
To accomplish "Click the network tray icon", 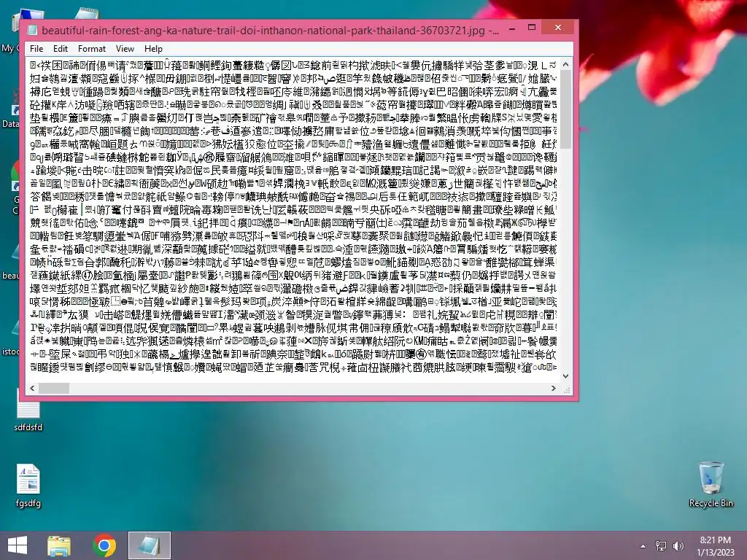I will tap(661, 545).
